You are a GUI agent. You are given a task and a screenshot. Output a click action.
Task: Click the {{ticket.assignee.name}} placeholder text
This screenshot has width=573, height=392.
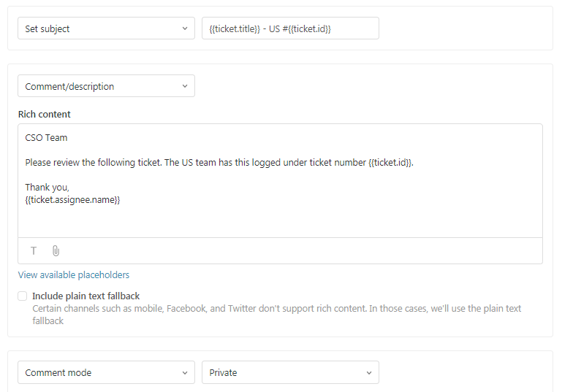(72, 199)
